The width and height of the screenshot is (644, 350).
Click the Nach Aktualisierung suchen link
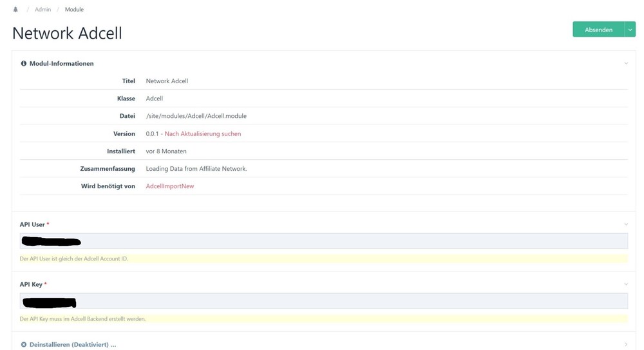pyautogui.click(x=203, y=134)
